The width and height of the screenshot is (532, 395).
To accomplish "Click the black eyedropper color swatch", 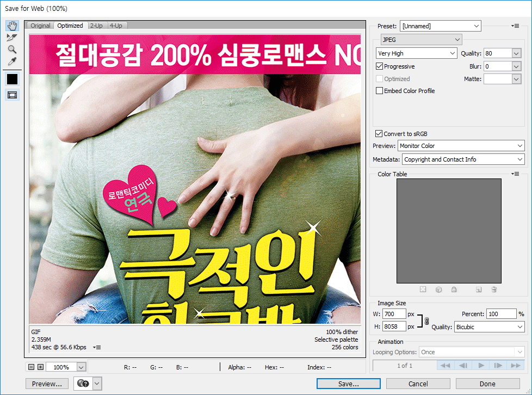I will coord(12,79).
